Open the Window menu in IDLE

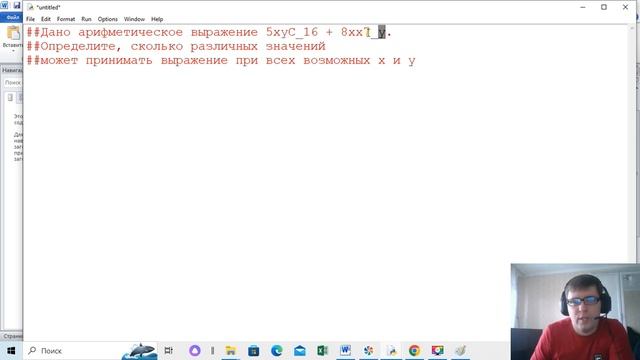pyautogui.click(x=134, y=19)
